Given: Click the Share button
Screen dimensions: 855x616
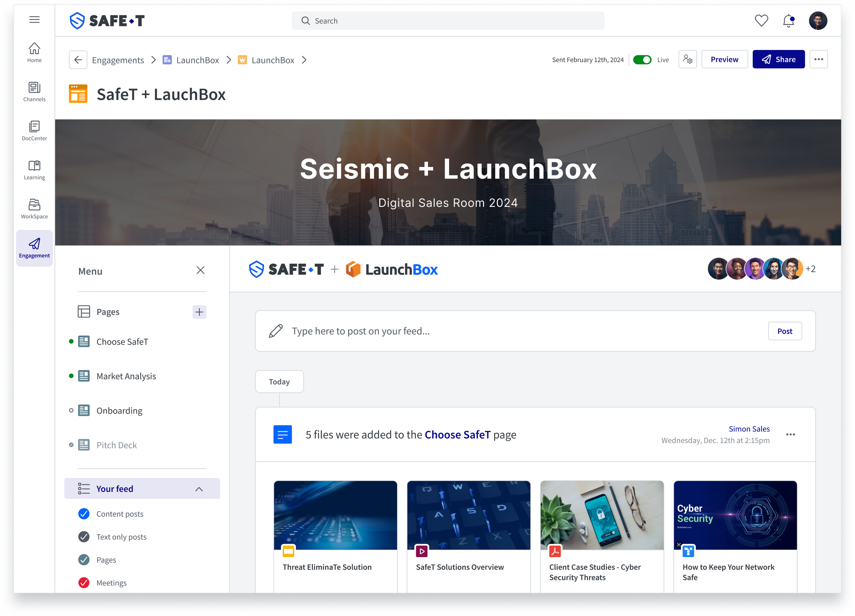Looking at the screenshot, I should pos(778,59).
